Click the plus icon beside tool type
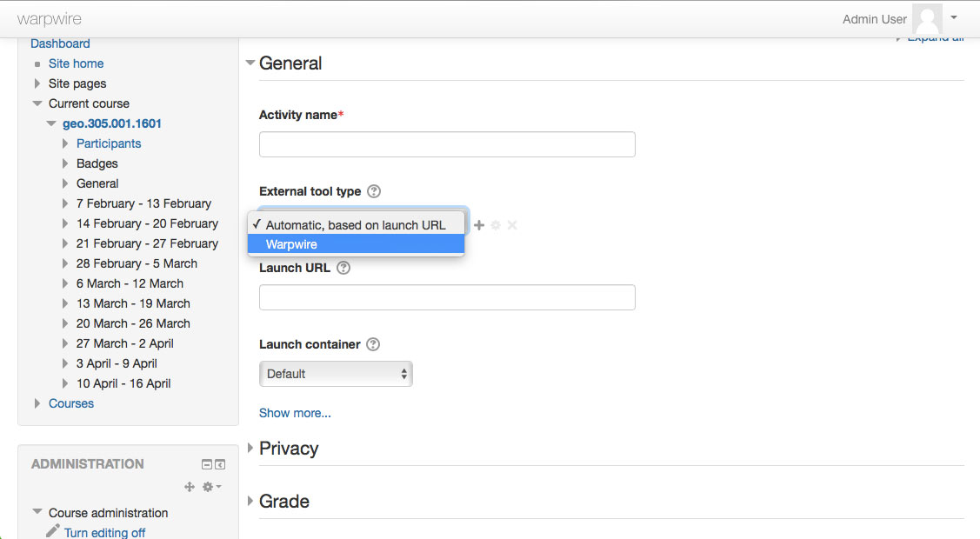 click(479, 225)
